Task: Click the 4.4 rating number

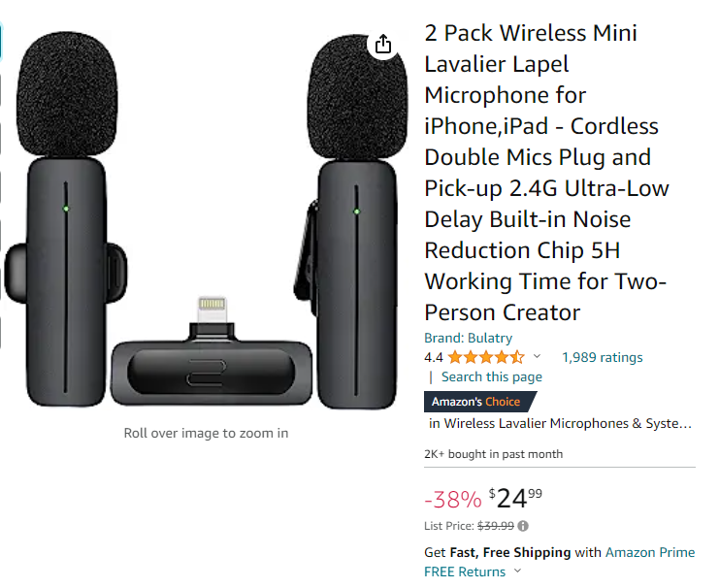Action: point(434,357)
